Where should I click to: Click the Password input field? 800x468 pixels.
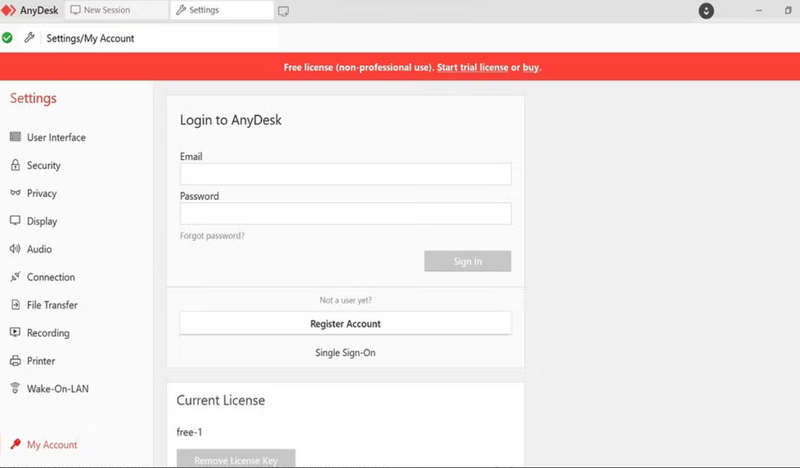345,213
